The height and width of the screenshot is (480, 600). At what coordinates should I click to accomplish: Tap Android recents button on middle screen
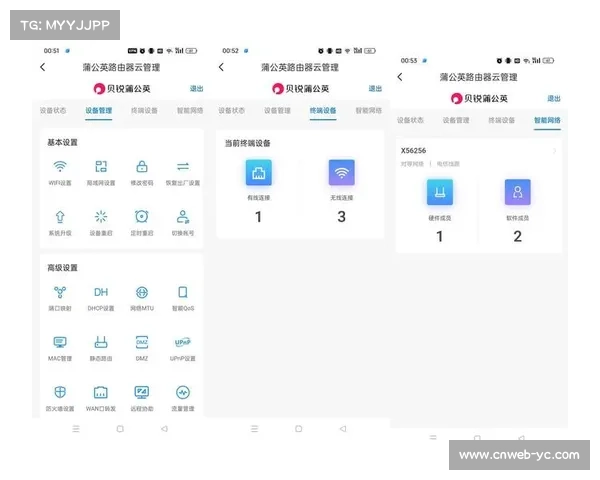click(254, 429)
